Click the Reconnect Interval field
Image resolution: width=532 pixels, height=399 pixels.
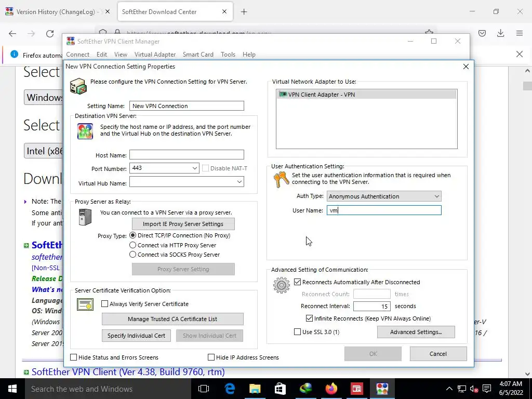372,307
